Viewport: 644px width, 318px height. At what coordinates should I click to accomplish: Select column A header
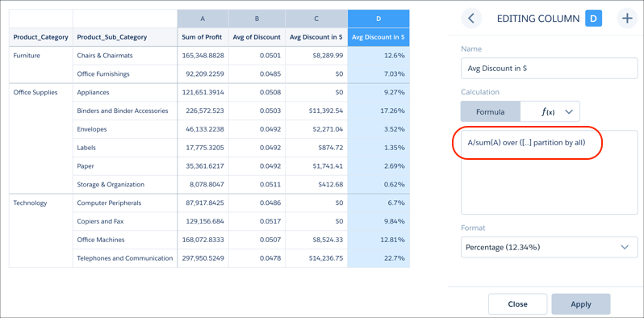point(203,19)
